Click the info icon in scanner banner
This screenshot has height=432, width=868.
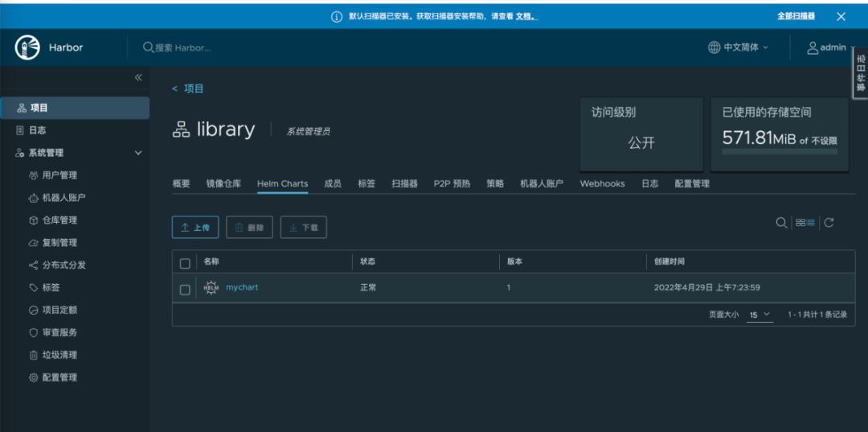click(337, 17)
